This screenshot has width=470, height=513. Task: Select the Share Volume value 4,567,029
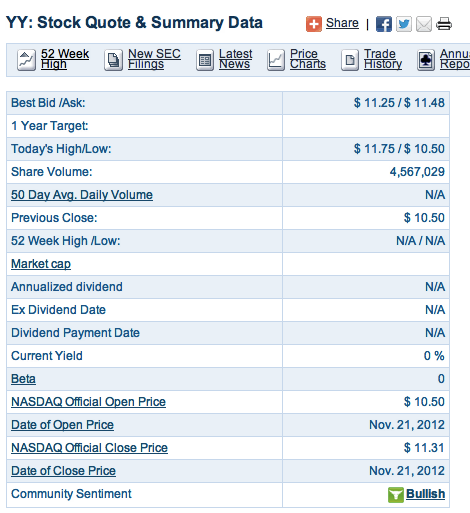click(417, 172)
